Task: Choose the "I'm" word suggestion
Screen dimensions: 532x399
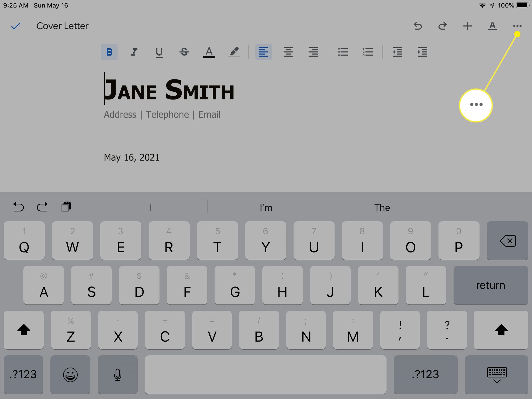Action: coord(266,208)
